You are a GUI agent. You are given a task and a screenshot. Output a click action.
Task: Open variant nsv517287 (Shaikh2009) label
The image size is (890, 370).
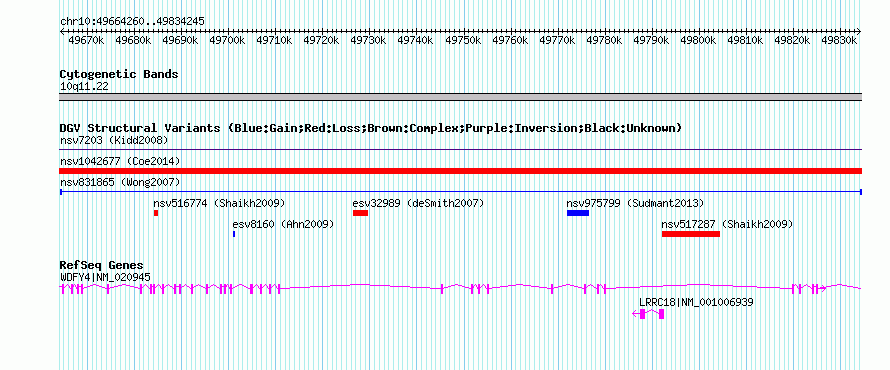[x=728, y=225]
